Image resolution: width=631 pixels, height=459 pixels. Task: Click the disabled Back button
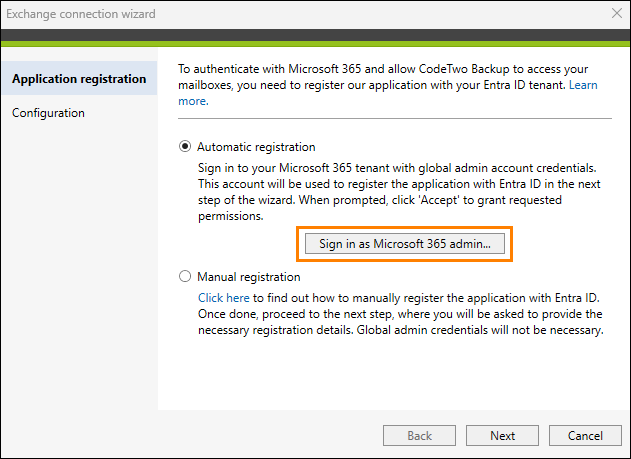pos(419,436)
